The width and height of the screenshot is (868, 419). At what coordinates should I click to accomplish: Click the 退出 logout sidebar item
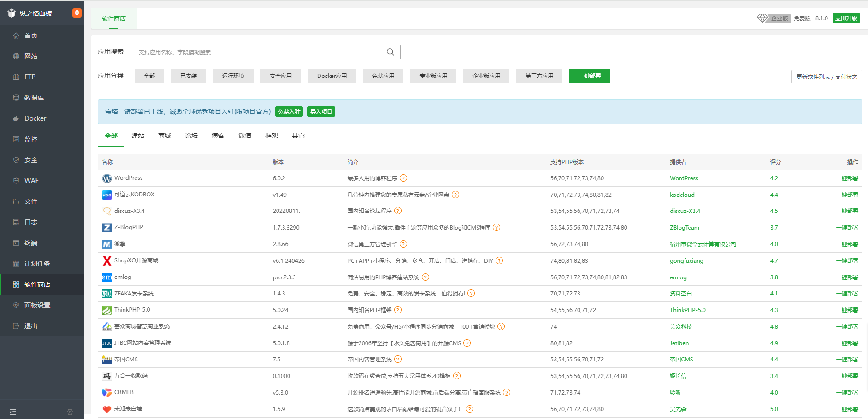[x=41, y=326]
